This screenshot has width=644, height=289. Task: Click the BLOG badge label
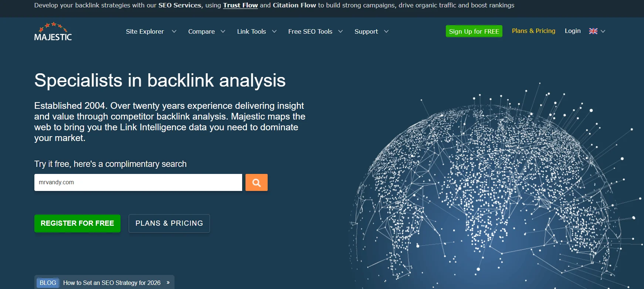48,283
